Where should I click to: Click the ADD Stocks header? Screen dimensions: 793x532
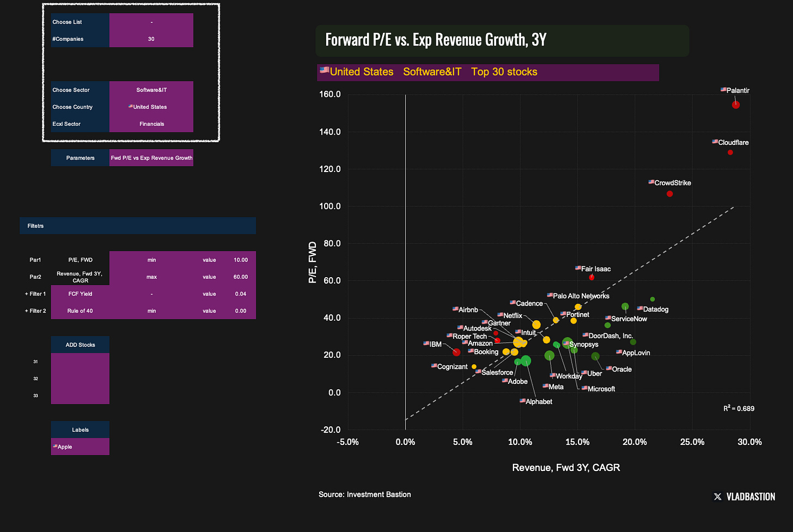tap(80, 345)
